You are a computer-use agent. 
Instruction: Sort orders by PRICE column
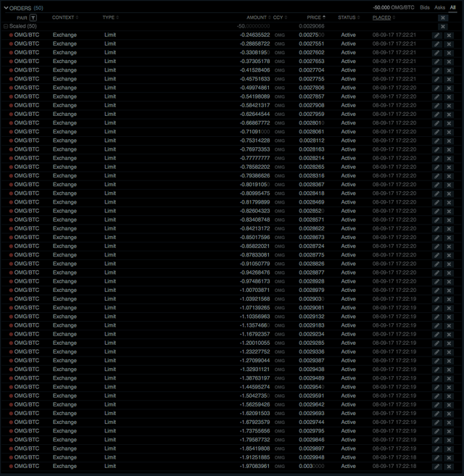point(316,17)
